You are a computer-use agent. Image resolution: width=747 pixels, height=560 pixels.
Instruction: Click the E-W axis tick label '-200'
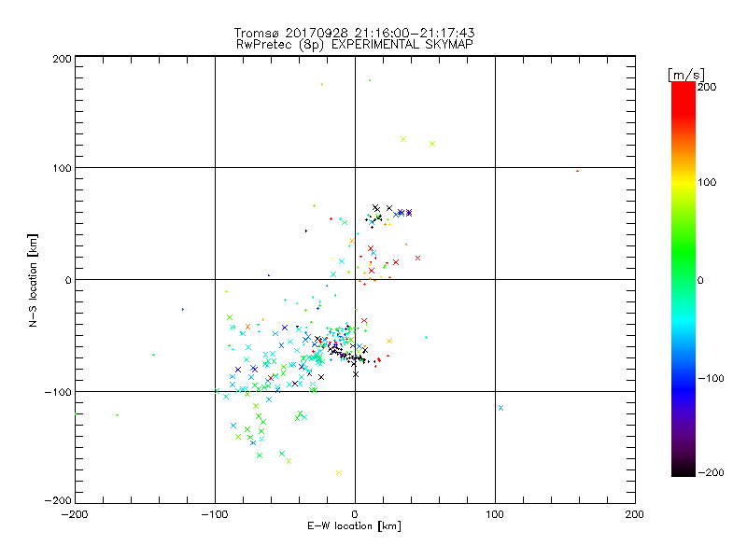[x=75, y=514]
